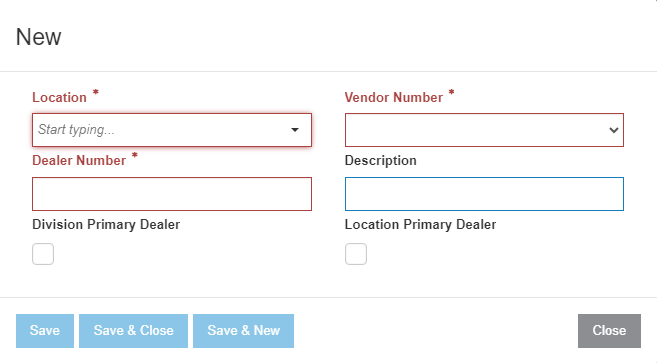Check the Division Primary Dealer checkbox
Screen dimensions: 657x363
43,254
